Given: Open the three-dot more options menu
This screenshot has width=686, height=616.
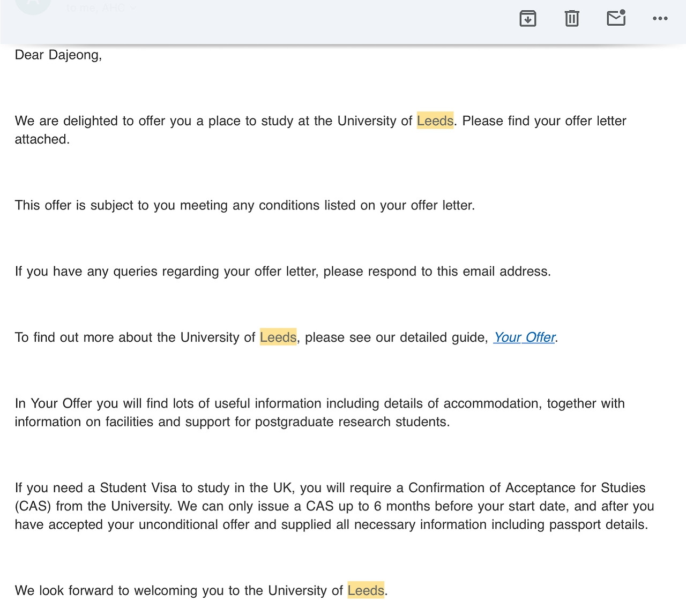Looking at the screenshot, I should tap(660, 19).
